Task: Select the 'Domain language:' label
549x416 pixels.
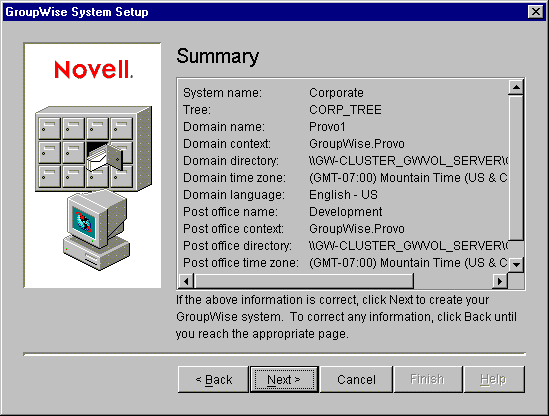Action: [x=234, y=195]
